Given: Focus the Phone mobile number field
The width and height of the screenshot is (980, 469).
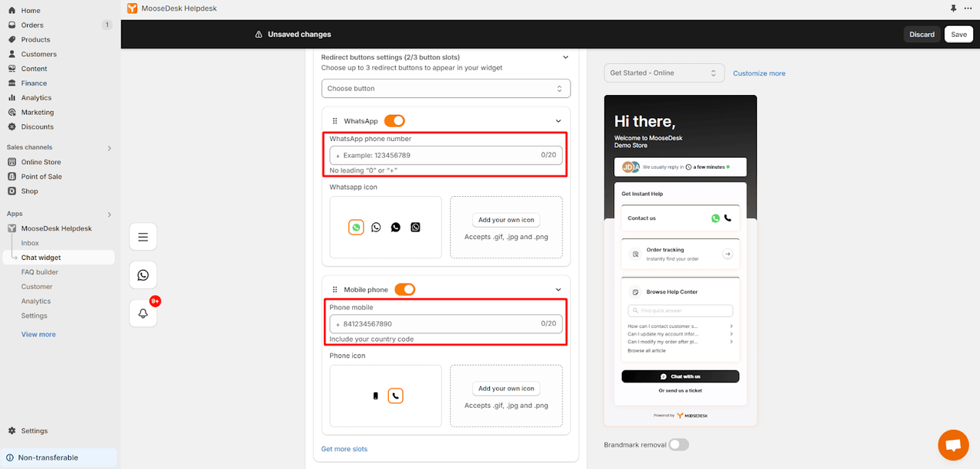Looking at the screenshot, I should click(x=446, y=323).
